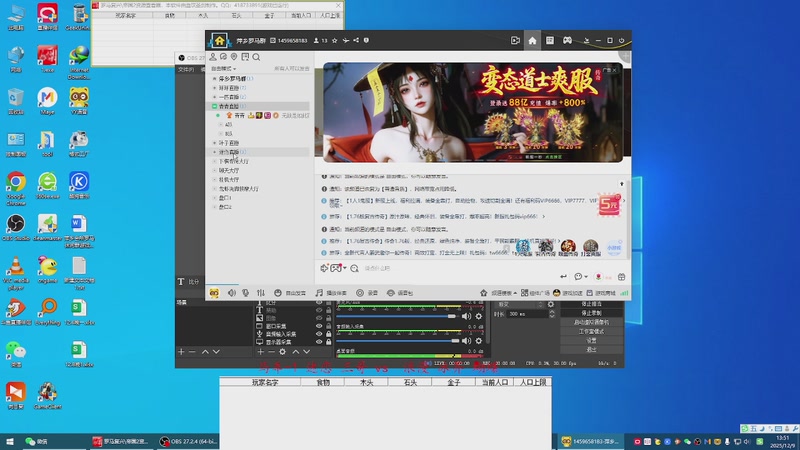Open the 自由模式 mode dropdown
Image resolution: width=800 pixels, height=450 pixels.
[x=223, y=68]
